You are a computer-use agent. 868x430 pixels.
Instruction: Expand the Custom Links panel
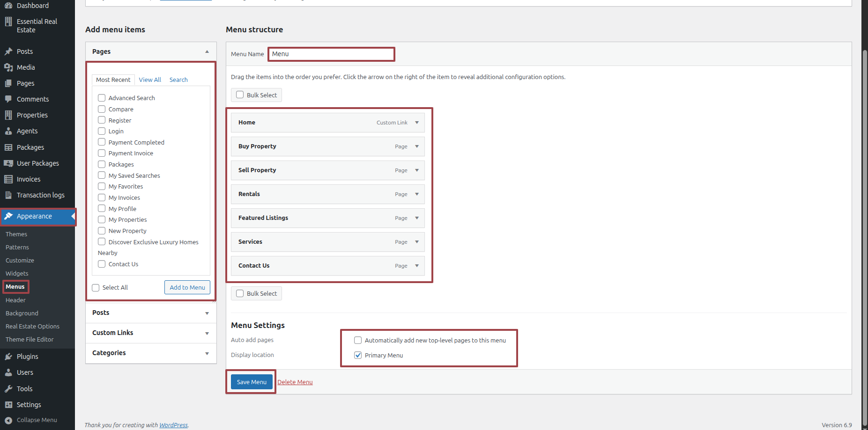[x=207, y=333]
